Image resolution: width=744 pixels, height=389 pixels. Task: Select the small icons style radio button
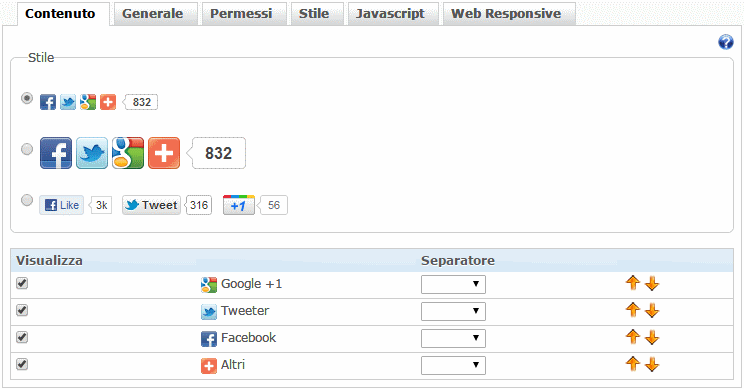coord(27,98)
